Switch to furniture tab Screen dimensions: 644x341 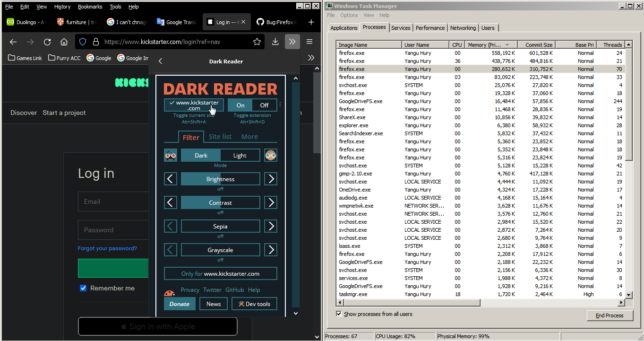tap(77, 22)
